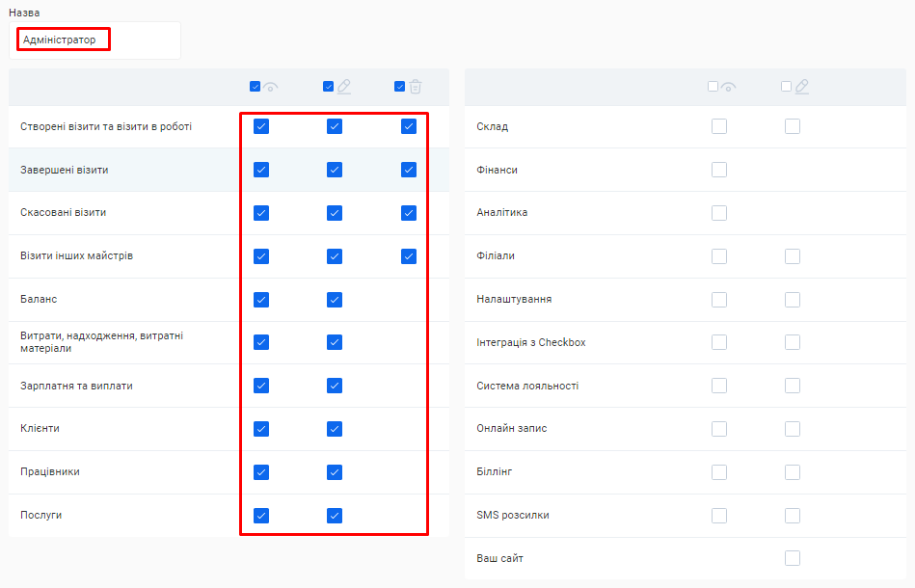Viewport: 915px width, 588px height.
Task: Toggle select-all view checkbox in left table header
Action: (256, 87)
